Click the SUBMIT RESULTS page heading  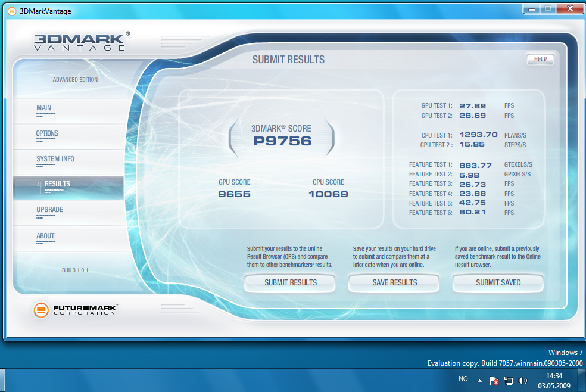point(288,60)
